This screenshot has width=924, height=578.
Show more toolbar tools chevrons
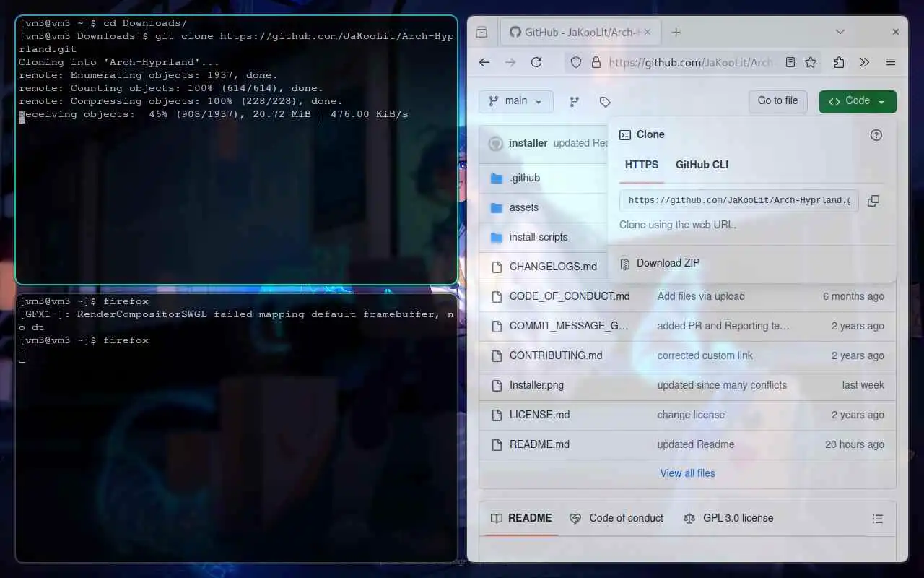865,62
